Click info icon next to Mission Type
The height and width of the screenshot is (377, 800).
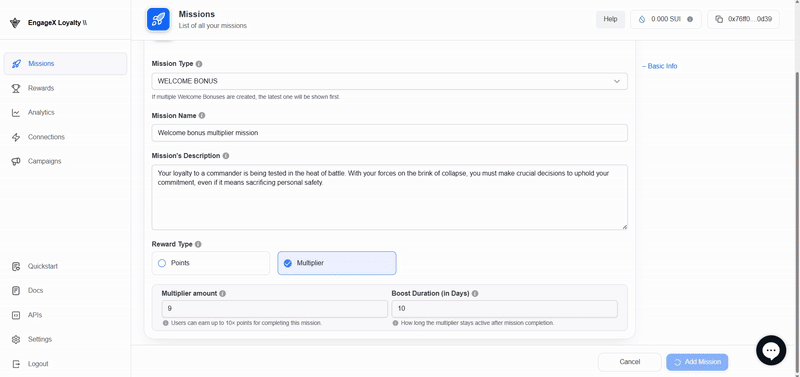pyautogui.click(x=199, y=64)
